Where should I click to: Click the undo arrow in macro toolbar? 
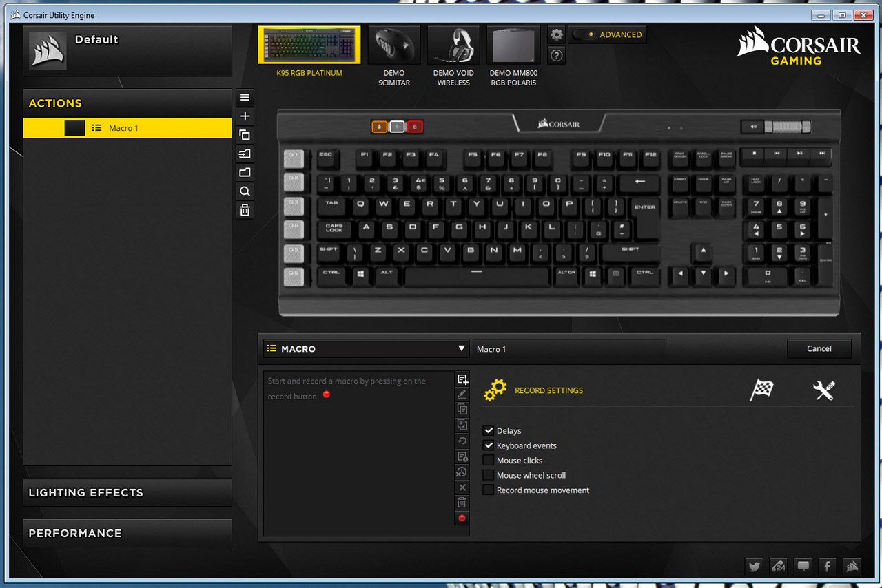462,441
